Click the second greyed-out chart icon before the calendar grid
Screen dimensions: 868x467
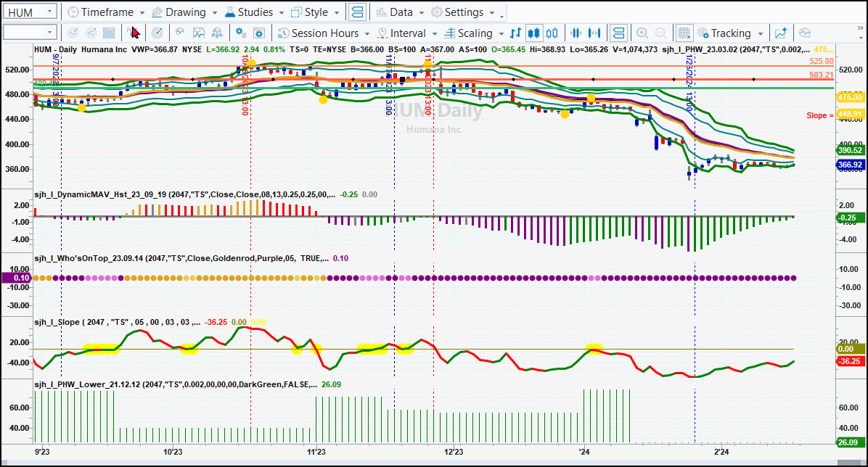point(91,33)
